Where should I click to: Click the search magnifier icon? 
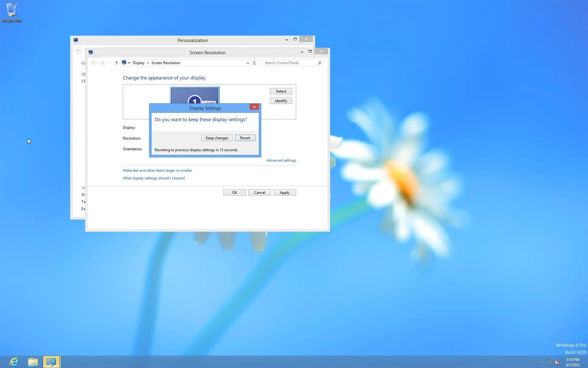click(319, 63)
